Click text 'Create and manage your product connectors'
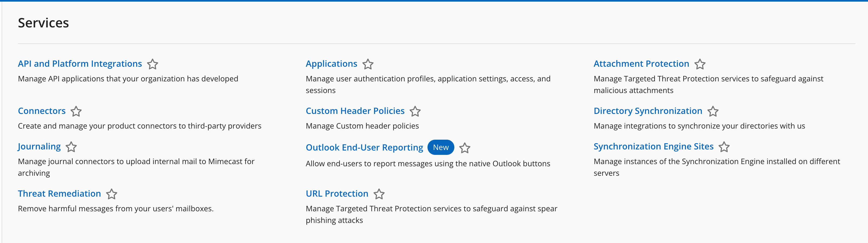Viewport: 868px width, 243px height. click(x=97, y=126)
